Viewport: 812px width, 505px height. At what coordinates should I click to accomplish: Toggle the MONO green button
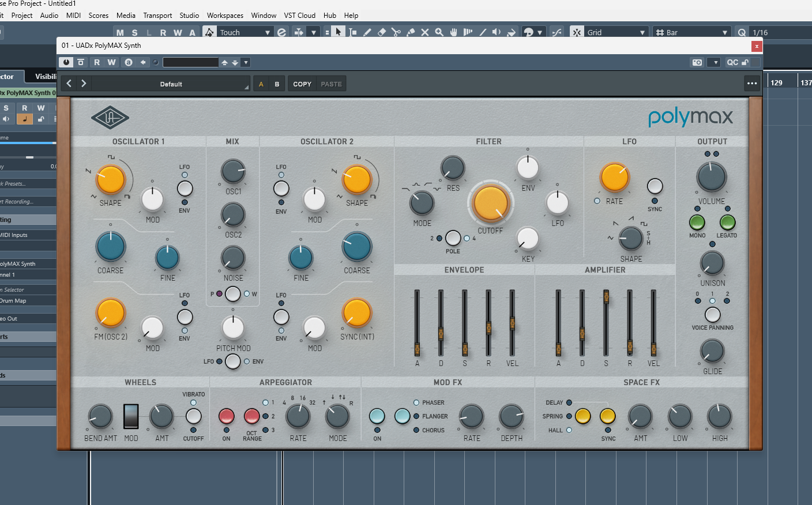[x=697, y=223]
